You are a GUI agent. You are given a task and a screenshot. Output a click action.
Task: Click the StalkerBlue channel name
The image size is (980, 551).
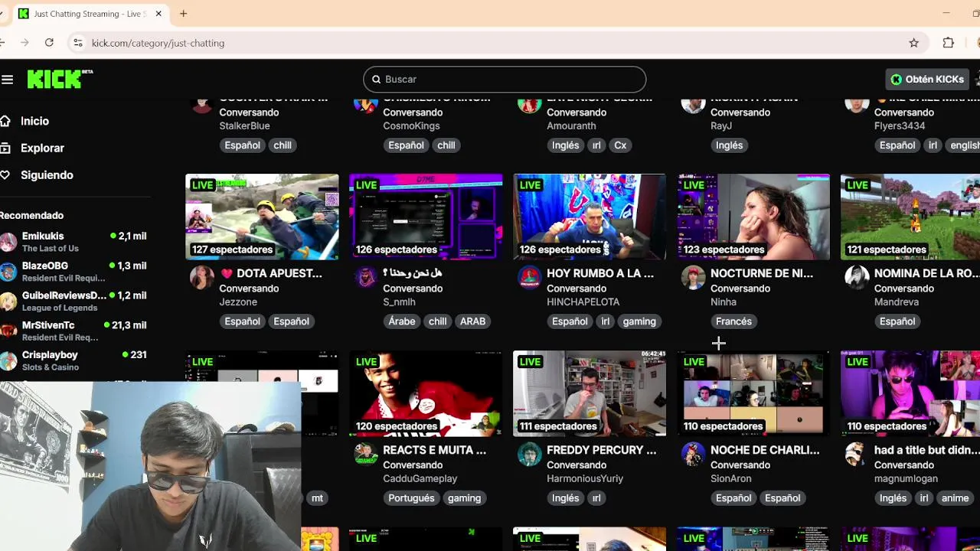pos(244,126)
